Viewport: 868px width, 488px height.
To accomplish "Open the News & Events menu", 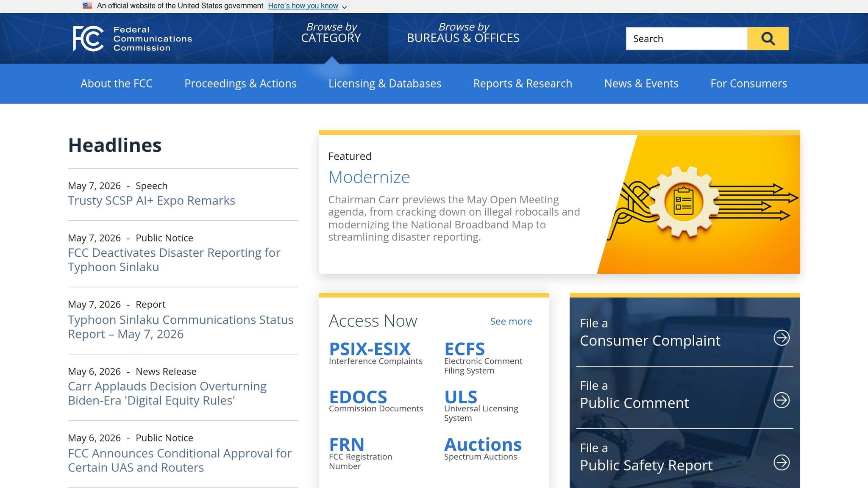I will tap(641, 83).
